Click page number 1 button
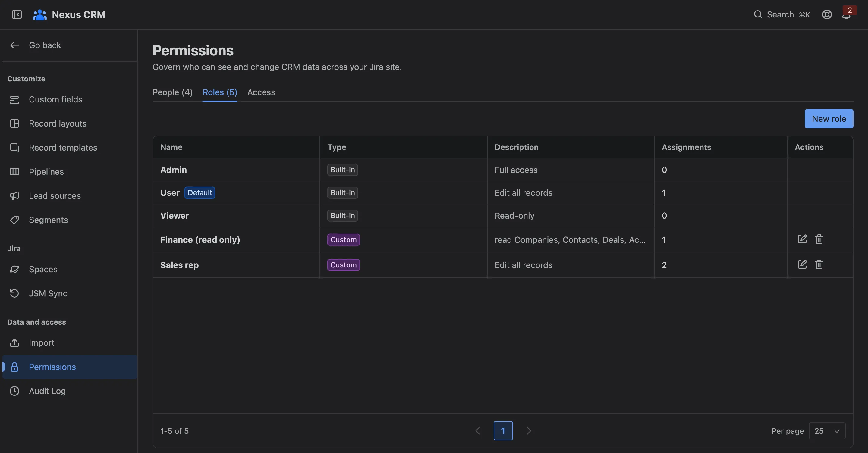Viewport: 868px width, 453px height. (503, 431)
